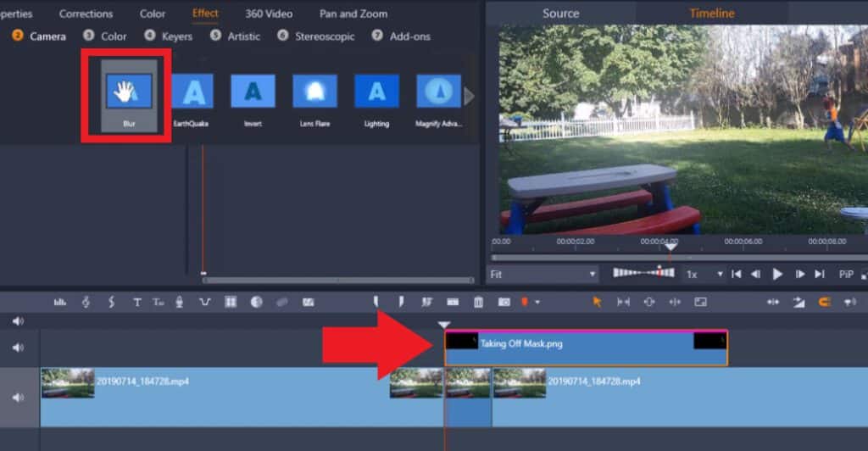Click the audio mixer icon in timeline toolbar
Viewport: 868px width, 451px height.
coord(60,302)
